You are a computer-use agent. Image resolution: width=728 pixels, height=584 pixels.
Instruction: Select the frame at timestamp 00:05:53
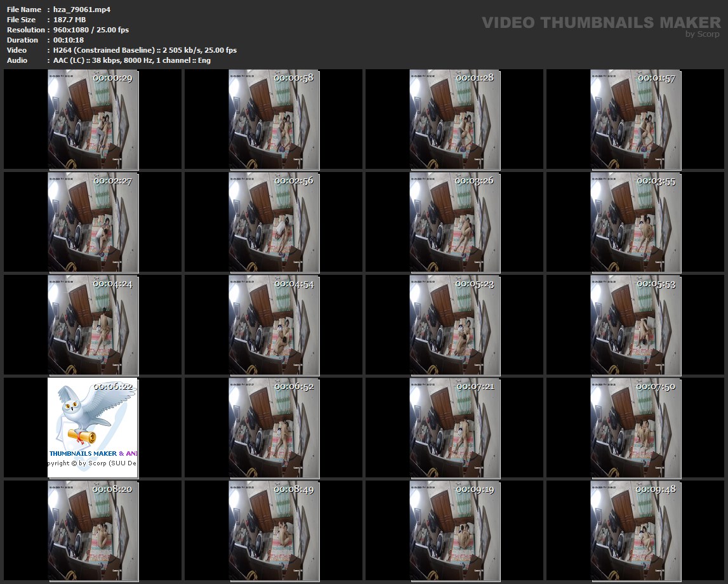pos(635,325)
